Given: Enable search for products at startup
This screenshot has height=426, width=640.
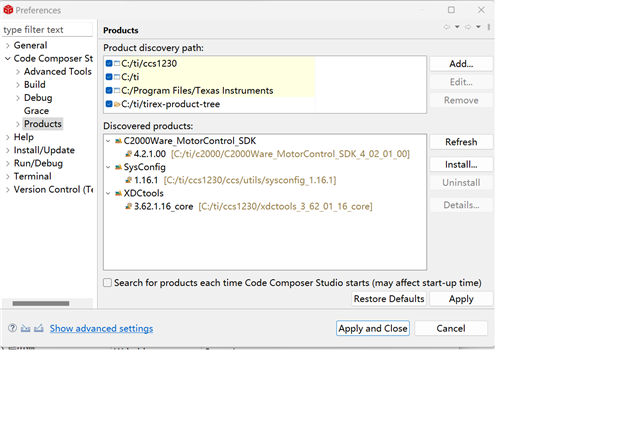Looking at the screenshot, I should tap(108, 283).
